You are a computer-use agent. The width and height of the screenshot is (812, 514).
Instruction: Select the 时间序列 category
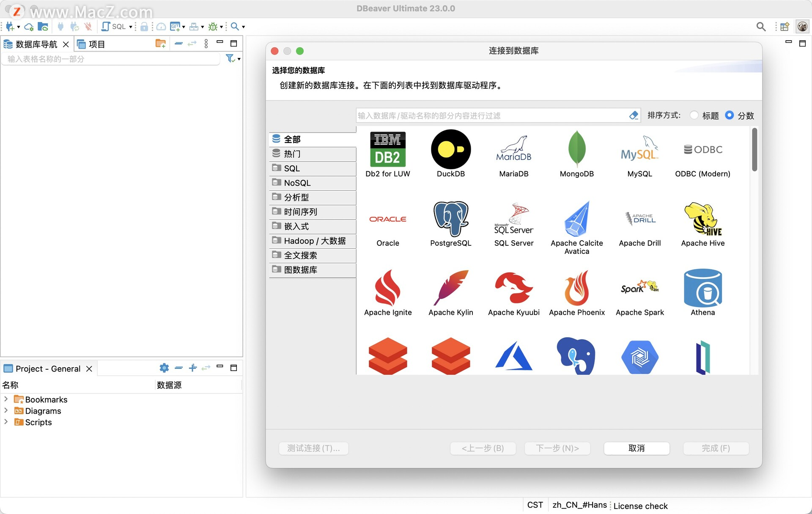click(x=313, y=212)
